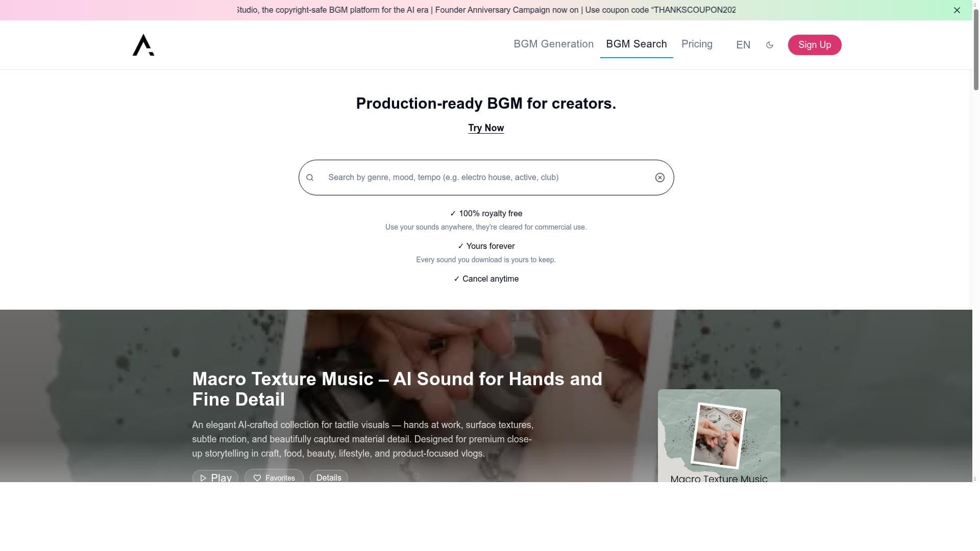Click the pink Sign Up button

pos(815,45)
